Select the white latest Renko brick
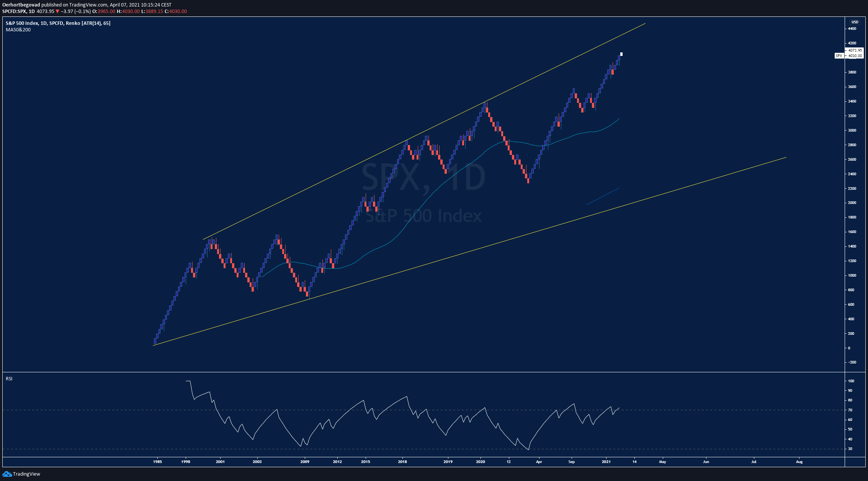Image resolution: width=868 pixels, height=481 pixels. coord(621,54)
